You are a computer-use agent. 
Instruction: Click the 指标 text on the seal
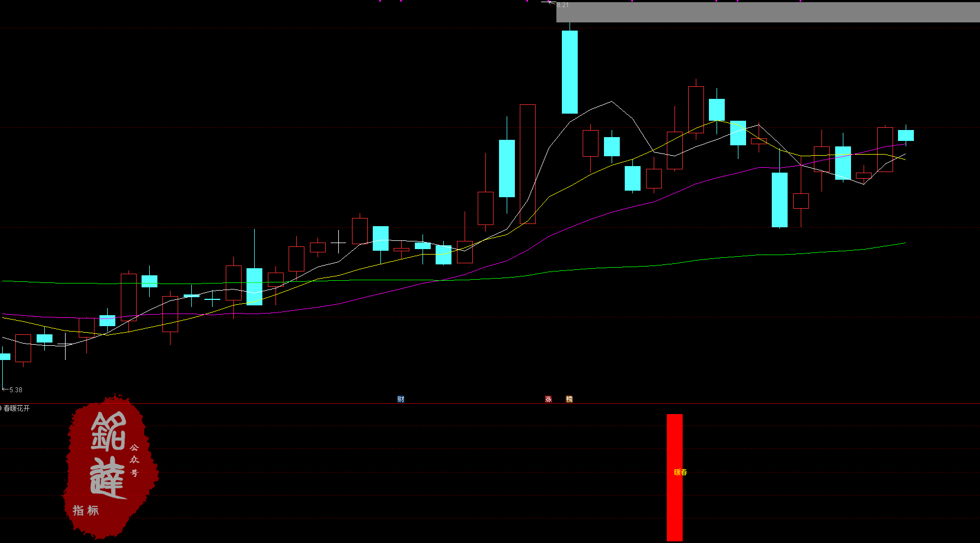click(86, 511)
